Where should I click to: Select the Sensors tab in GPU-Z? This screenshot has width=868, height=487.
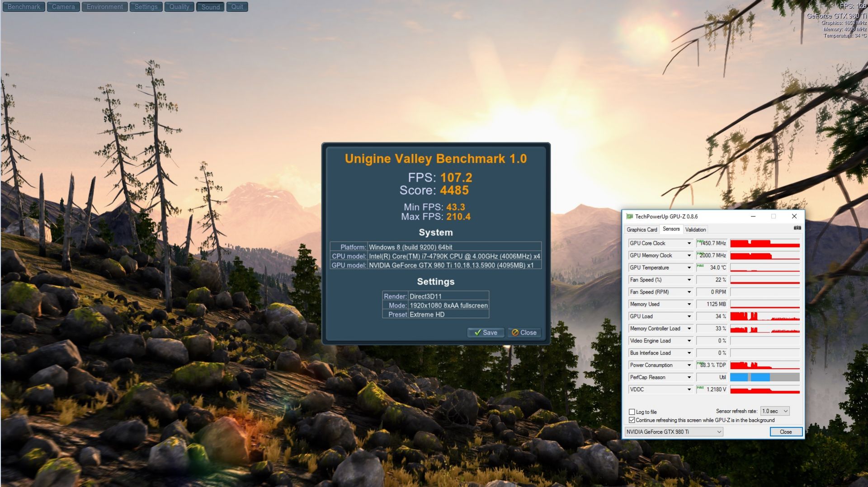(671, 229)
